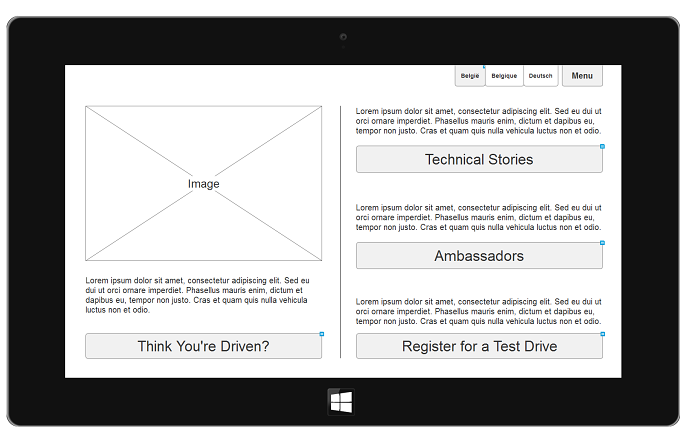Select the Belgie language tab
The image size is (680, 427).
[x=470, y=76]
